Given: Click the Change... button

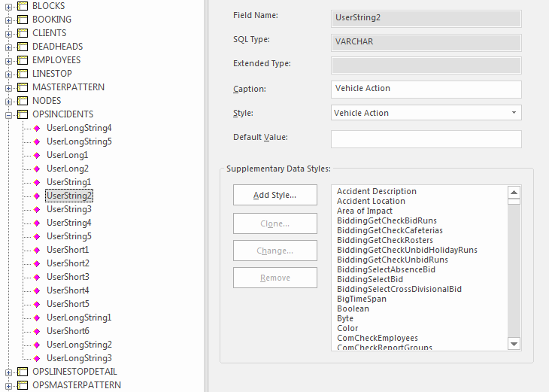Looking at the screenshot, I should coord(275,251).
